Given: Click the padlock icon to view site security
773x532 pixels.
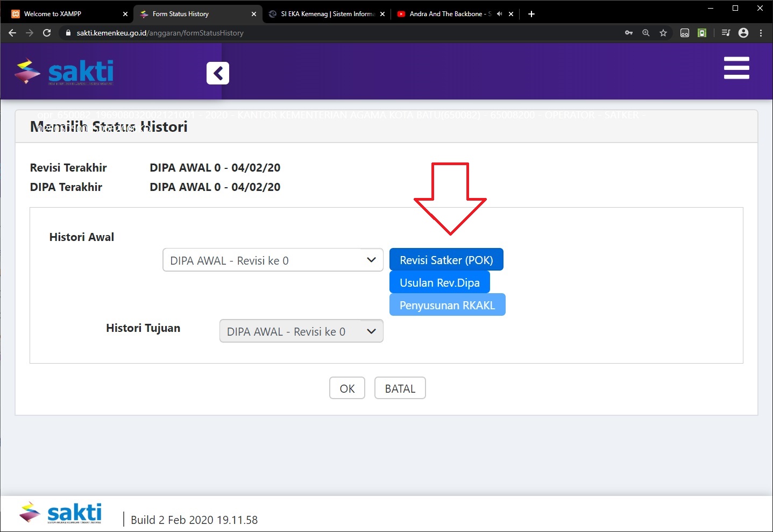Looking at the screenshot, I should (68, 33).
